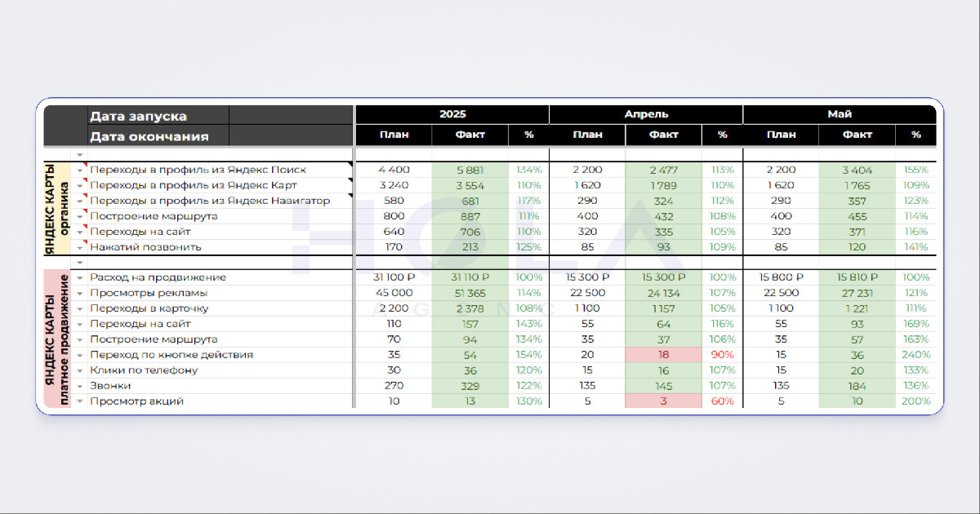Expand the arrow next to Просмотры рекламы
This screenshot has height=514, width=980.
[80, 294]
